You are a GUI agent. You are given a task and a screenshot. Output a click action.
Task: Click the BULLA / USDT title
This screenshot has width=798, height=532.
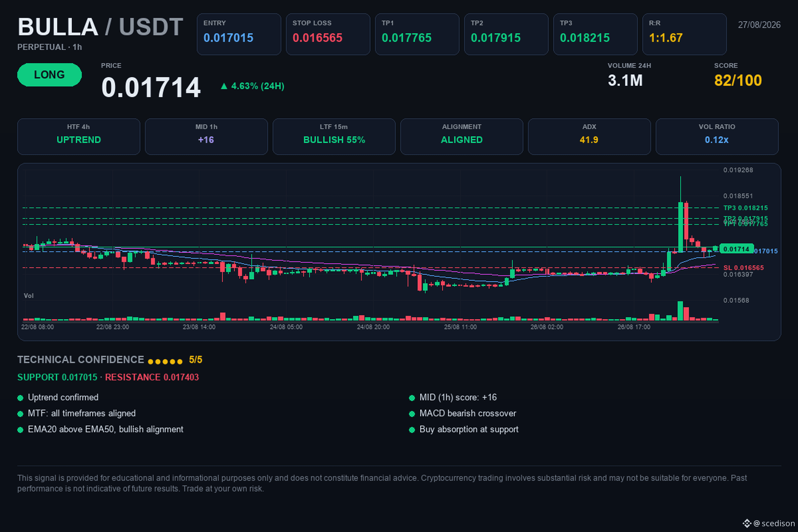tap(100, 27)
